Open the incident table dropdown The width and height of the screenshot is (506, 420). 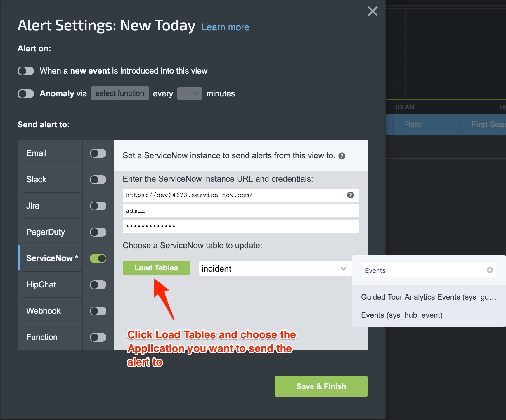click(275, 268)
